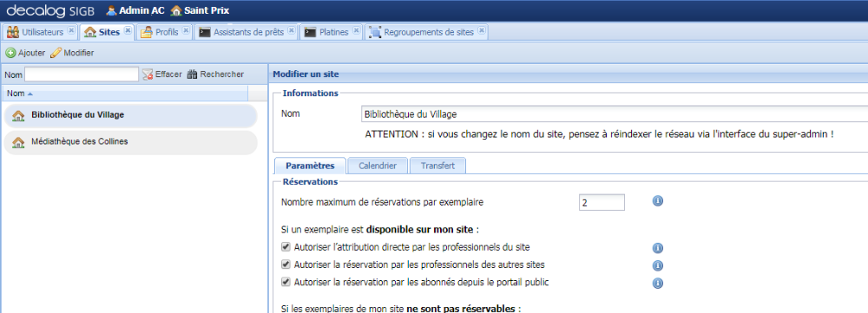Toggle réservation par abonnés depuis portail public checkbox

coord(286,282)
